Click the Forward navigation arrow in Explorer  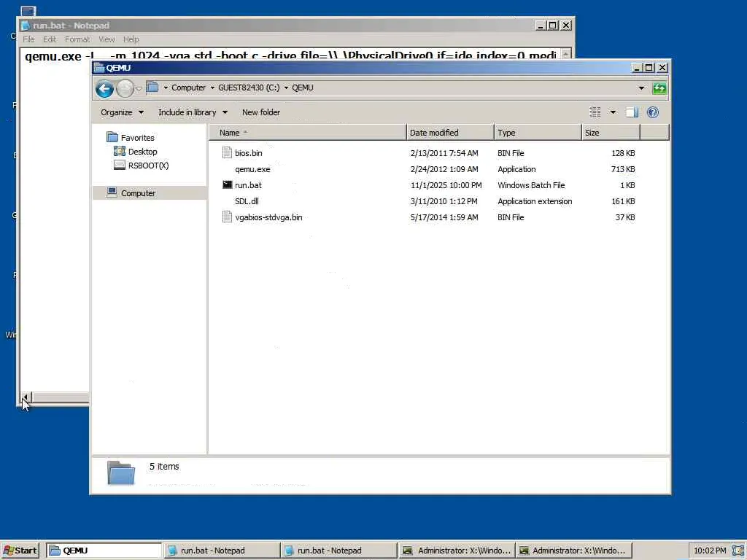coord(125,88)
